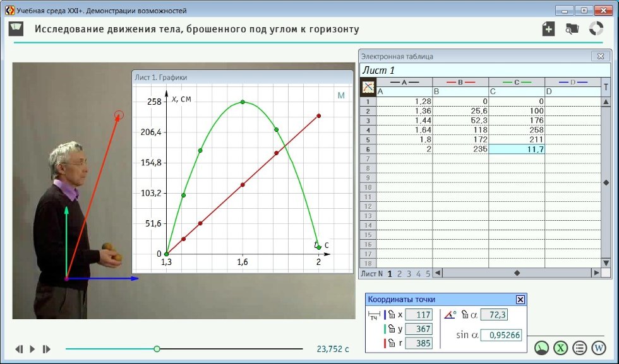
Task: Toggle the lock beside the y coordinate
Action: tap(391, 329)
